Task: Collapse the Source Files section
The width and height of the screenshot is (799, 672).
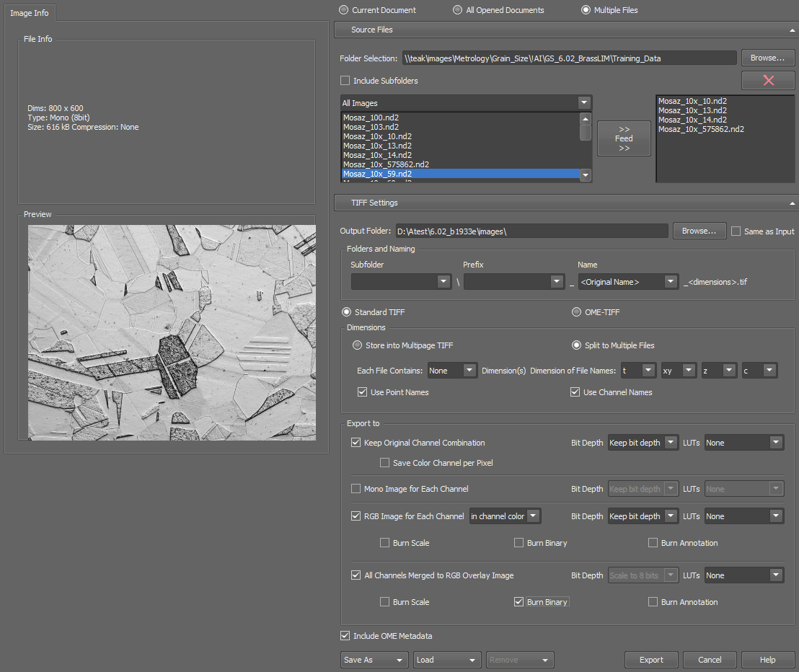Action: coord(792,30)
